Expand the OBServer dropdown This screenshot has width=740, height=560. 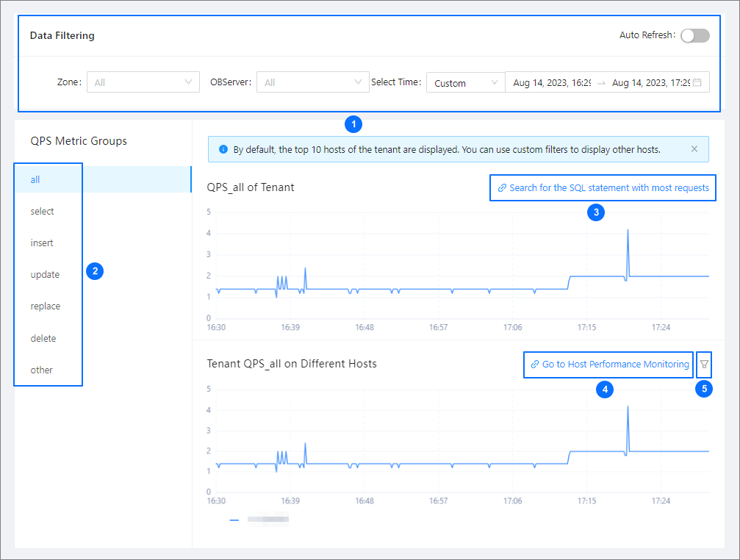(312, 82)
